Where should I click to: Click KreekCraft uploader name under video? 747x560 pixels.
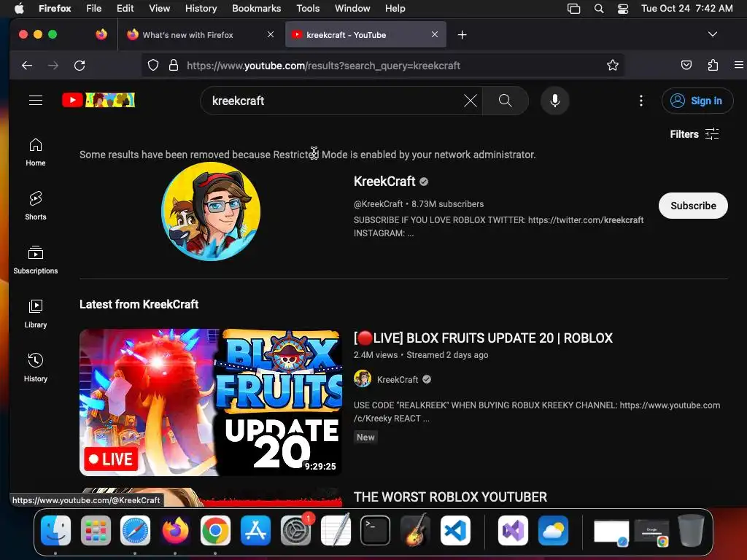398,379
